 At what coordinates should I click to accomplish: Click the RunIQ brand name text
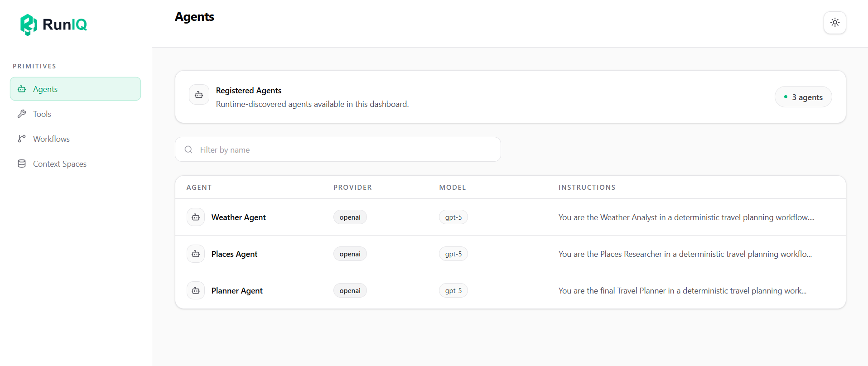tap(65, 24)
